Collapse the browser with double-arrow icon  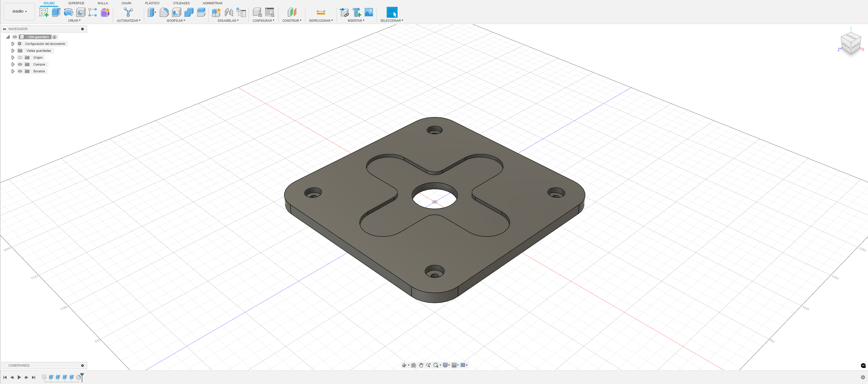(4, 29)
